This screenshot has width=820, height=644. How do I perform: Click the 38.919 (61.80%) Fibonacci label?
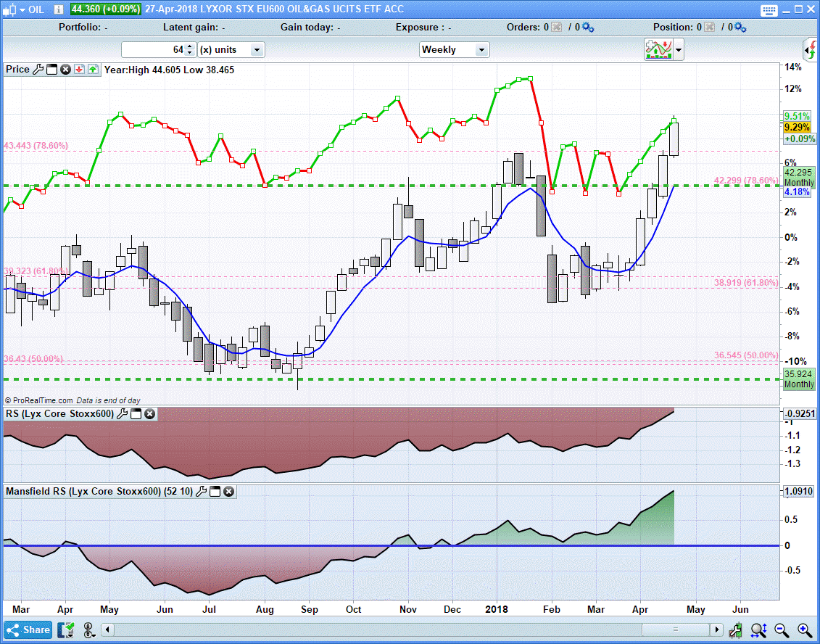click(x=746, y=283)
